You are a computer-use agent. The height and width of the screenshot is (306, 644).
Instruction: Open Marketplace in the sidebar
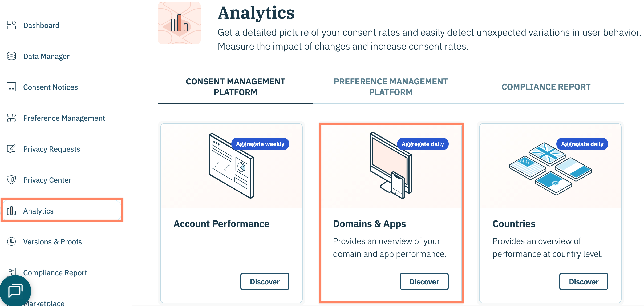(x=44, y=303)
